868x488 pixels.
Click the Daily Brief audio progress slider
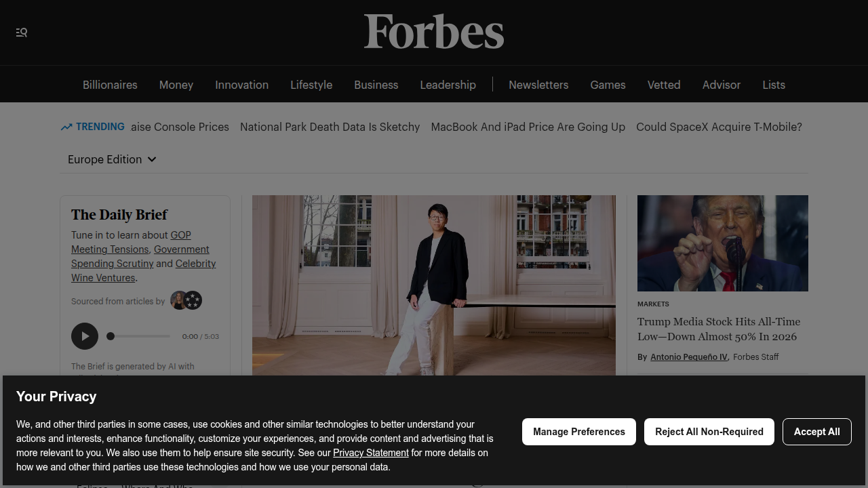click(139, 336)
